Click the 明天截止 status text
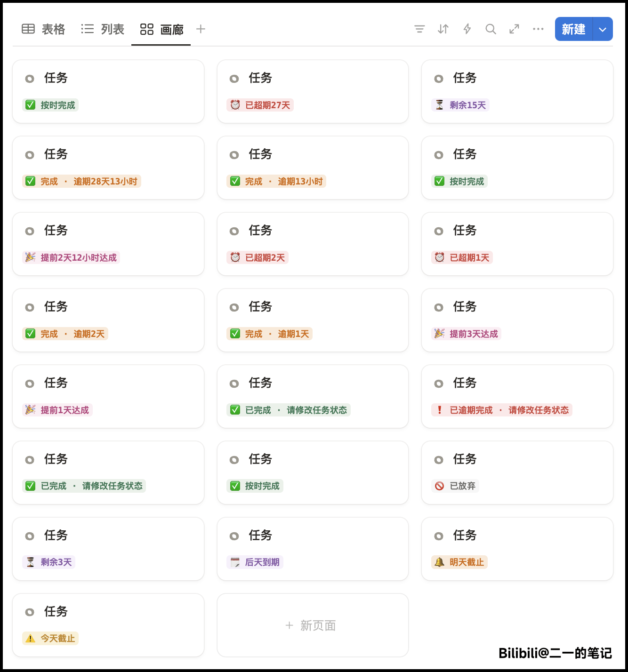Screen dimensions: 628x672 click(467, 562)
